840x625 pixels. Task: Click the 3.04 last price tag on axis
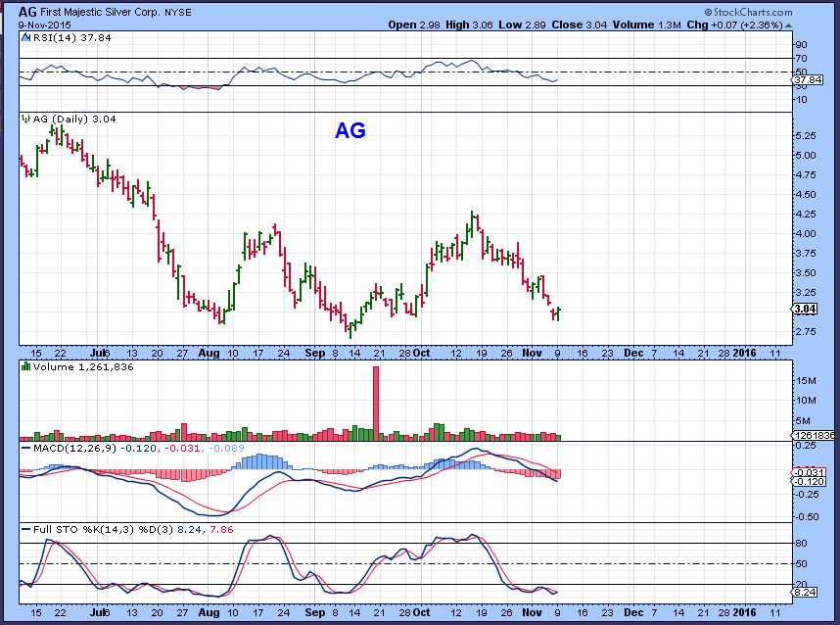[805, 309]
